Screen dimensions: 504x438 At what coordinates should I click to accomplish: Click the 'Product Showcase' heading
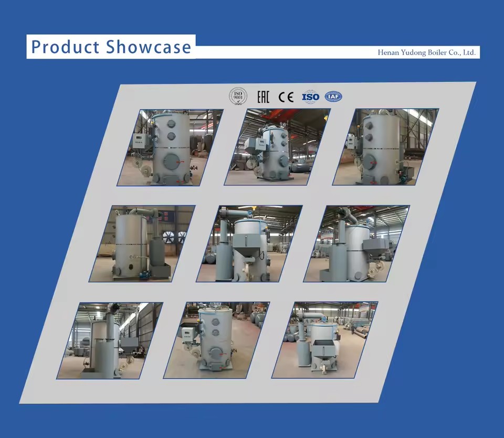[x=111, y=47]
